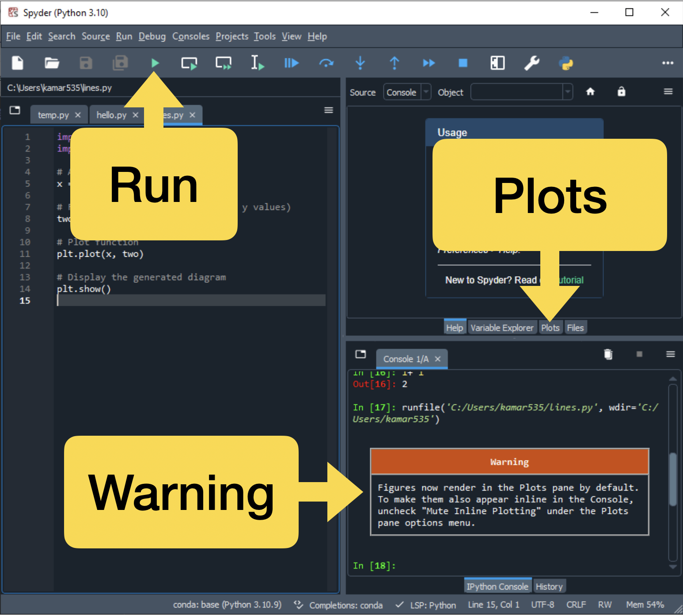Toggle the Help pane lock icon
The image size is (683, 616).
621,91
